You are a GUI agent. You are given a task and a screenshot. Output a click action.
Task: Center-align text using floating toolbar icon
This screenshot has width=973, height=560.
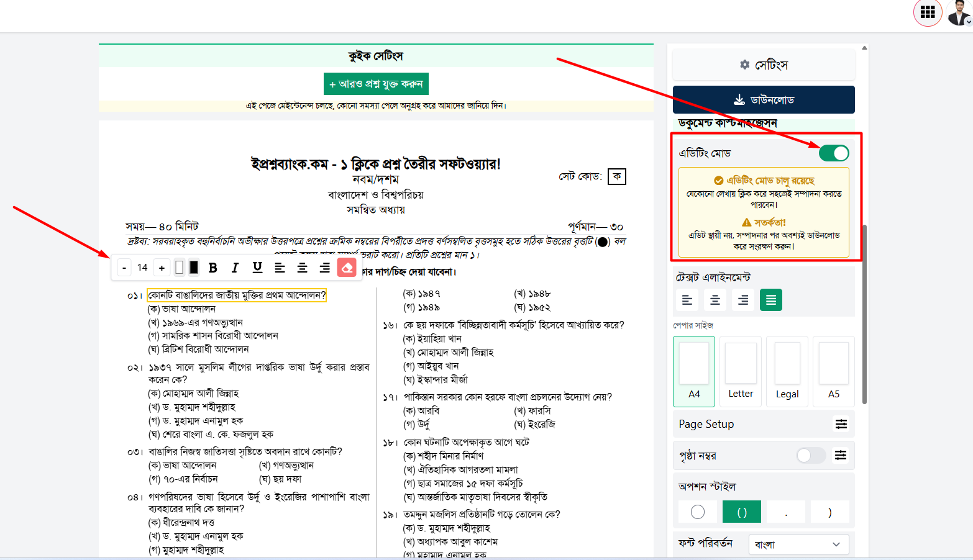click(302, 268)
